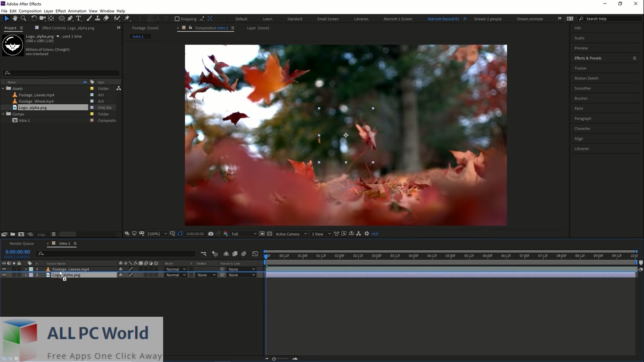Click the Comp Flowchart view icon in viewer footer
The image size is (644, 362).
(358, 234)
